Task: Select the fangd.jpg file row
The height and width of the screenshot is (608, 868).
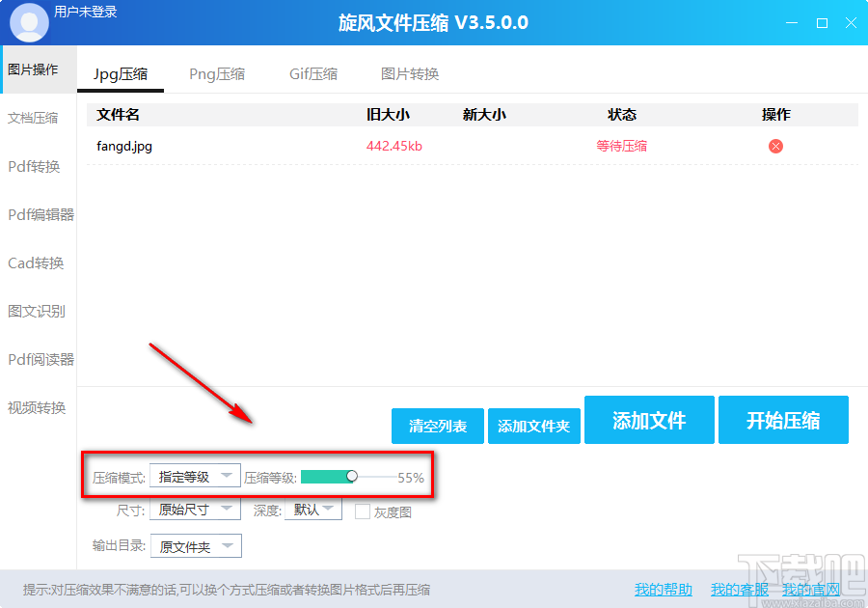Action: [123, 146]
